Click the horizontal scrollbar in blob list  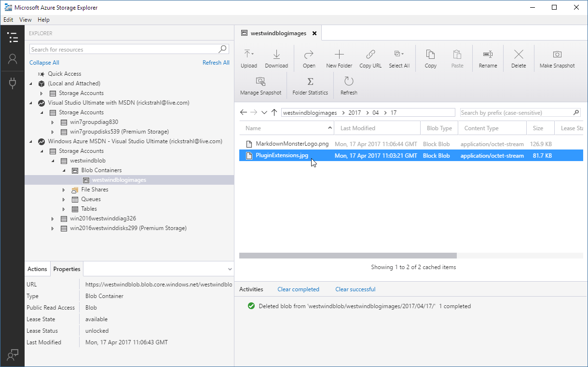(348, 256)
